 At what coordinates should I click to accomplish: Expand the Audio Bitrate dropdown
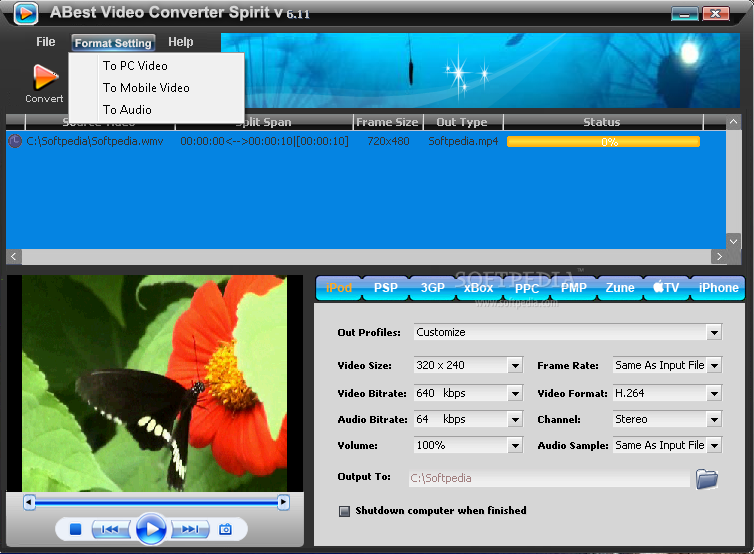click(515, 419)
